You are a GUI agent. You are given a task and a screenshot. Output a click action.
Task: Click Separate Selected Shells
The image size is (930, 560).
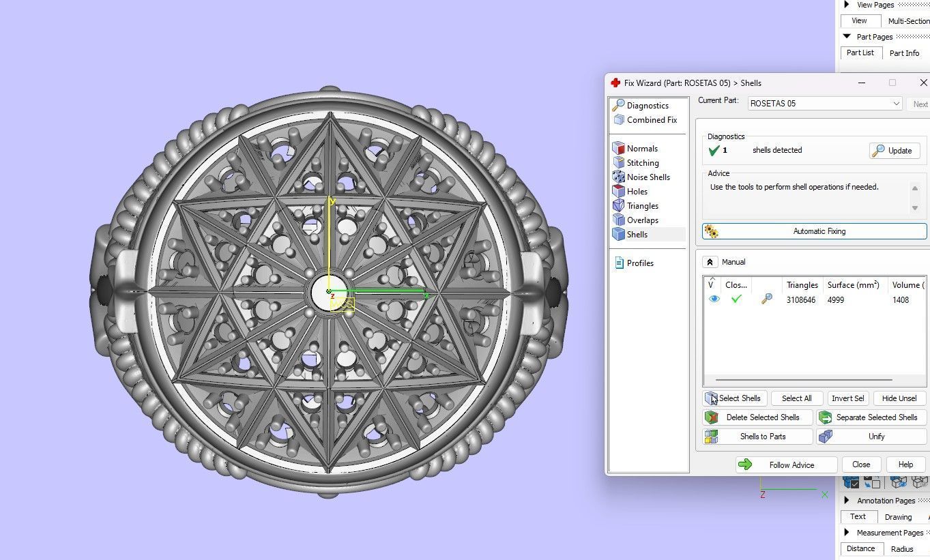click(x=871, y=417)
